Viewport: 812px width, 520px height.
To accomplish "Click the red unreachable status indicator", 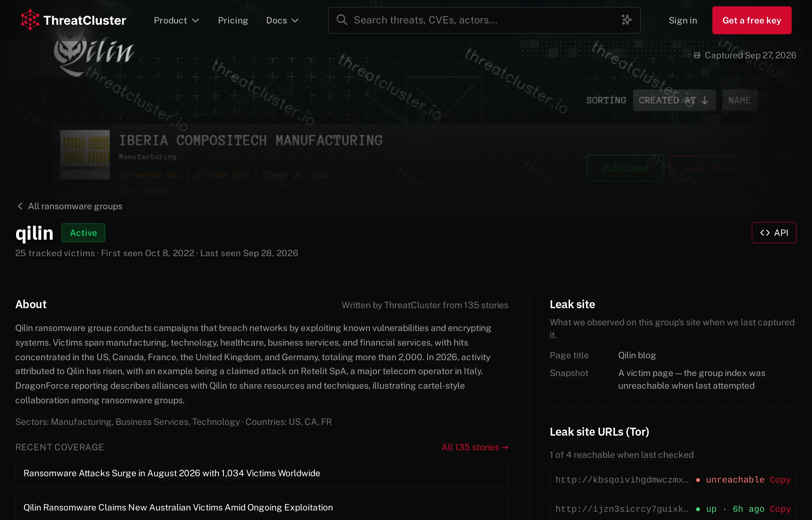I will (730, 479).
